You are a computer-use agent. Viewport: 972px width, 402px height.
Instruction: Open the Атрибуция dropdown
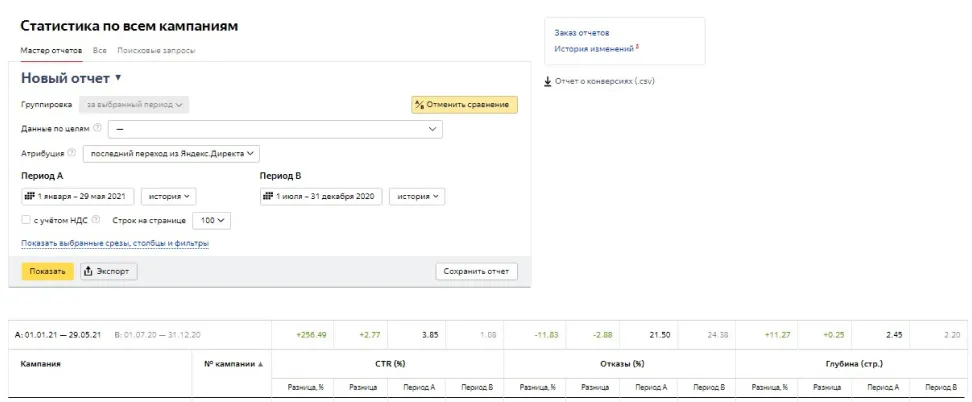(169, 154)
